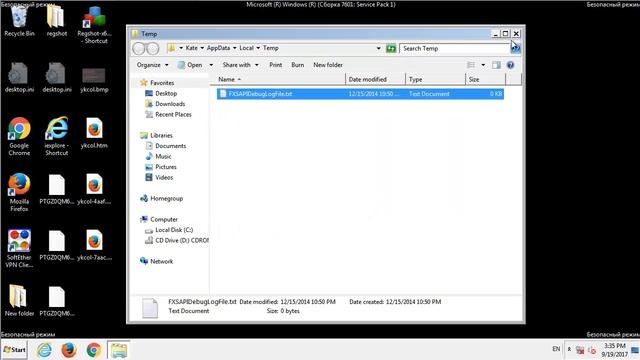Launch Google Chrome from desktop
640x360 pixels.
pos(19,136)
